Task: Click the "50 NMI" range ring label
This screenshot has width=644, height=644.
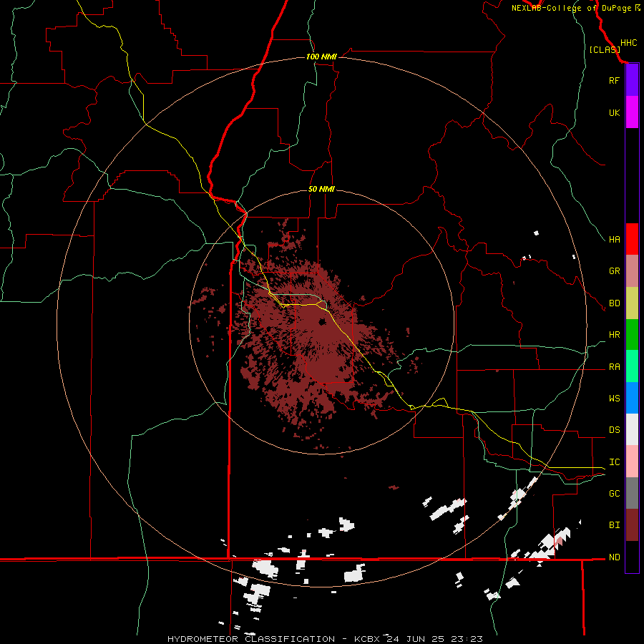Action: (321, 189)
